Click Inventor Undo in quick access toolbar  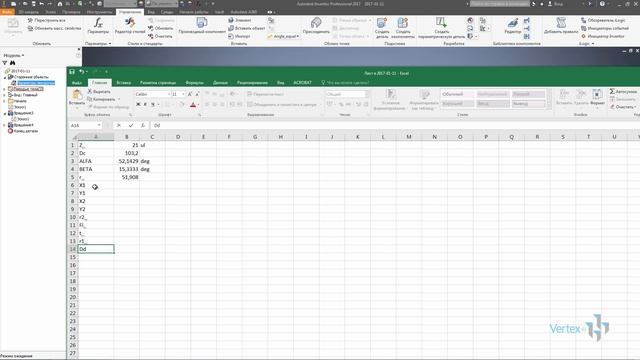click(42, 4)
